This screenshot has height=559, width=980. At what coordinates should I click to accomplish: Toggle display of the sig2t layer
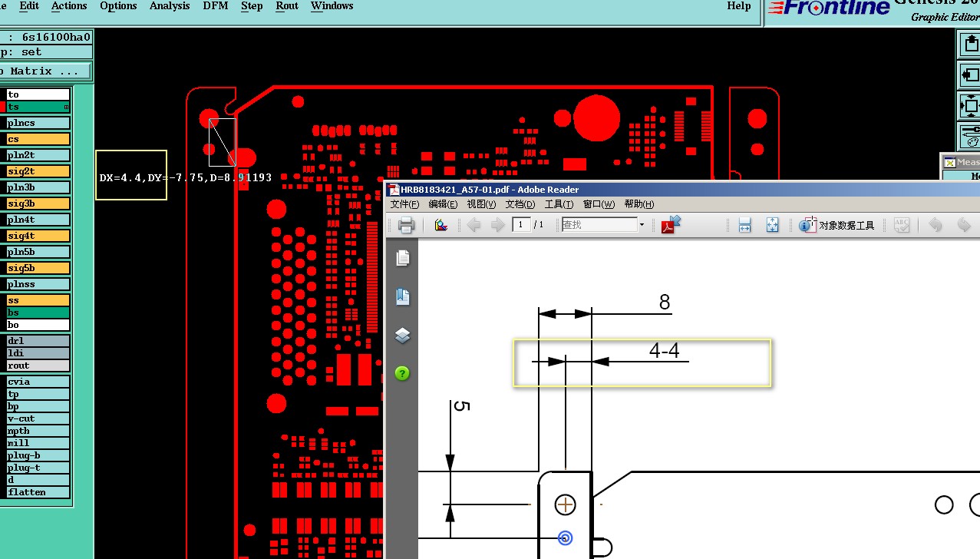click(x=38, y=171)
